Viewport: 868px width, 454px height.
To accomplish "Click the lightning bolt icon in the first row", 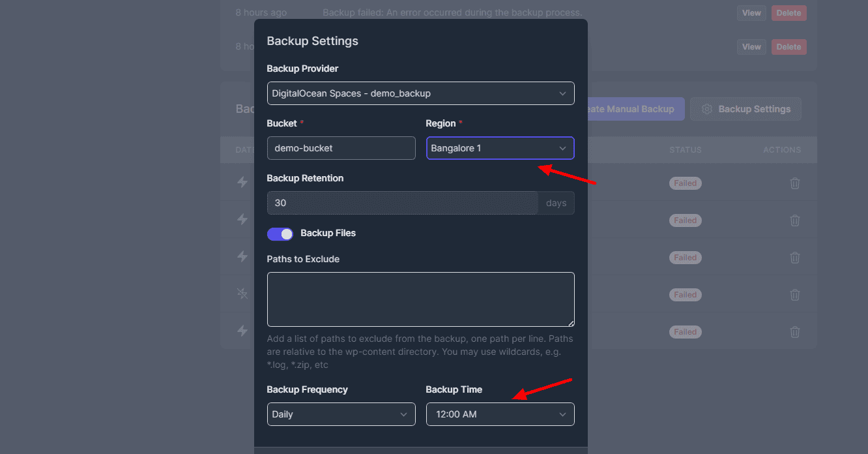I will tap(242, 183).
